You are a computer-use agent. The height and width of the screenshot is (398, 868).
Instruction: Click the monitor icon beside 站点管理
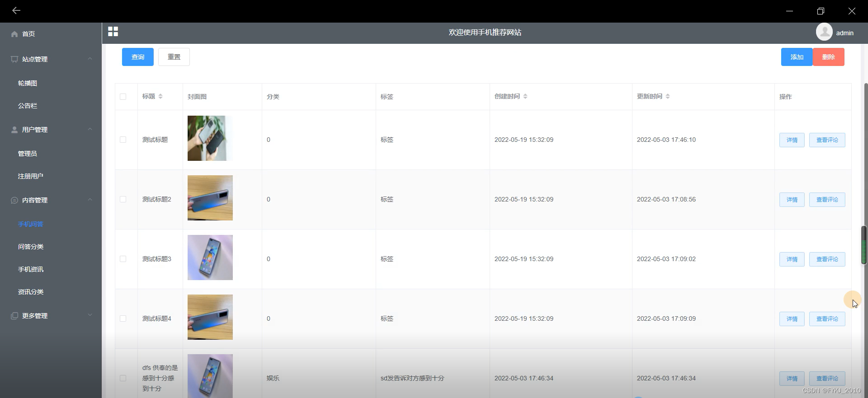[14, 59]
